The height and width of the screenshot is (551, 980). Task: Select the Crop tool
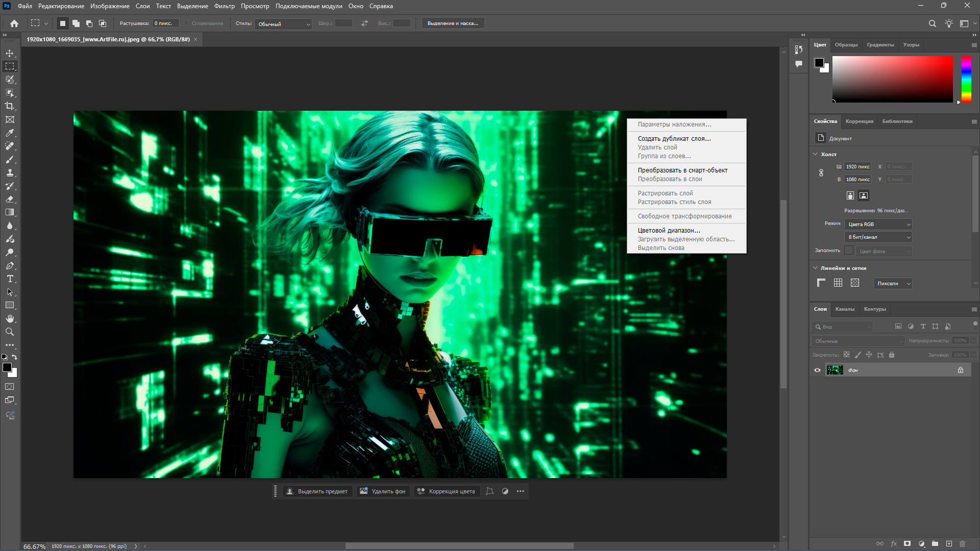pyautogui.click(x=10, y=106)
